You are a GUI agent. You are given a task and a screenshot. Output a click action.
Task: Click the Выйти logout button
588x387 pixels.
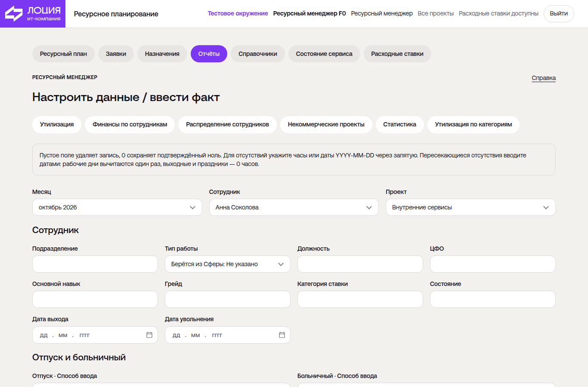(x=559, y=14)
